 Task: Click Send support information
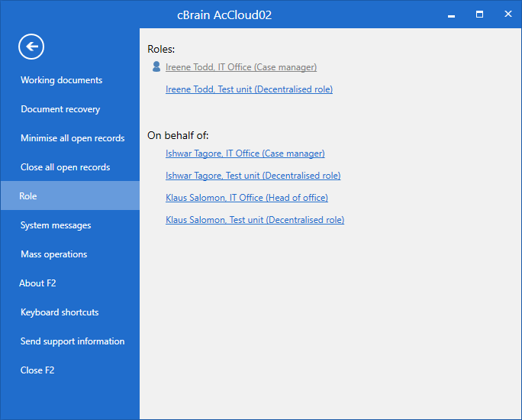pos(72,341)
